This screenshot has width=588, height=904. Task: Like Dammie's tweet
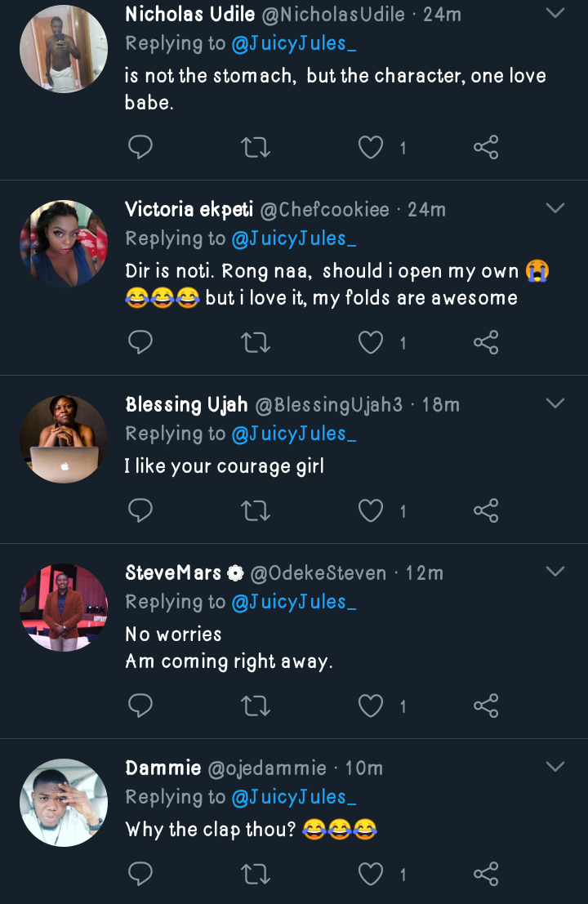(x=372, y=875)
